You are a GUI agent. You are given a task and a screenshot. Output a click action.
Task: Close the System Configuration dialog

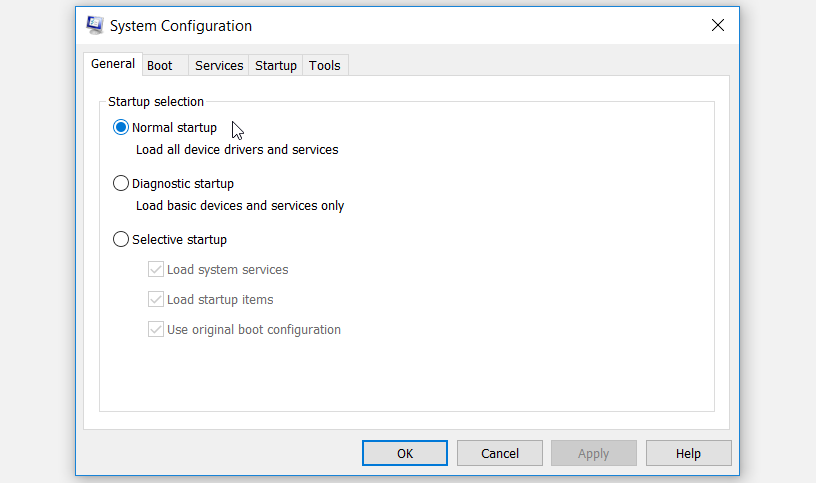[717, 26]
